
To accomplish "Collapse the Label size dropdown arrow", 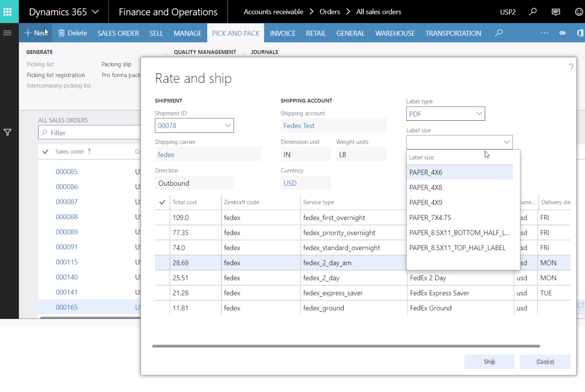I will 506,142.
